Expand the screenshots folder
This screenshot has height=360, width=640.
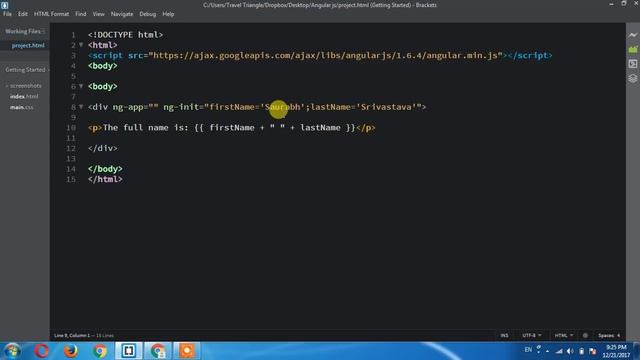pos(24,86)
